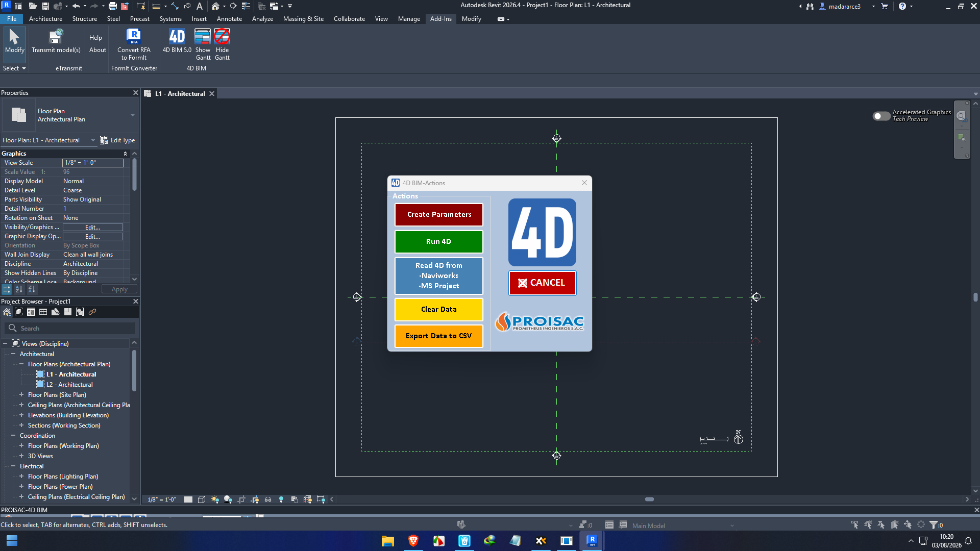Click the Export Data to CSV button
Viewport: 980px width, 551px height.
tap(439, 336)
